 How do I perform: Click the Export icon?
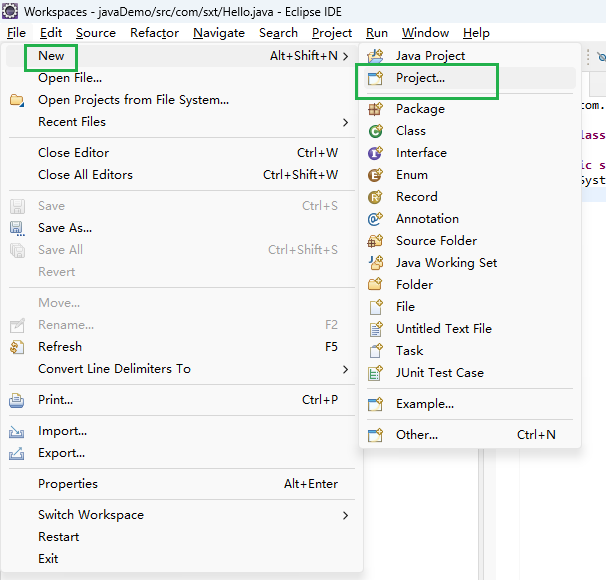click(x=17, y=453)
